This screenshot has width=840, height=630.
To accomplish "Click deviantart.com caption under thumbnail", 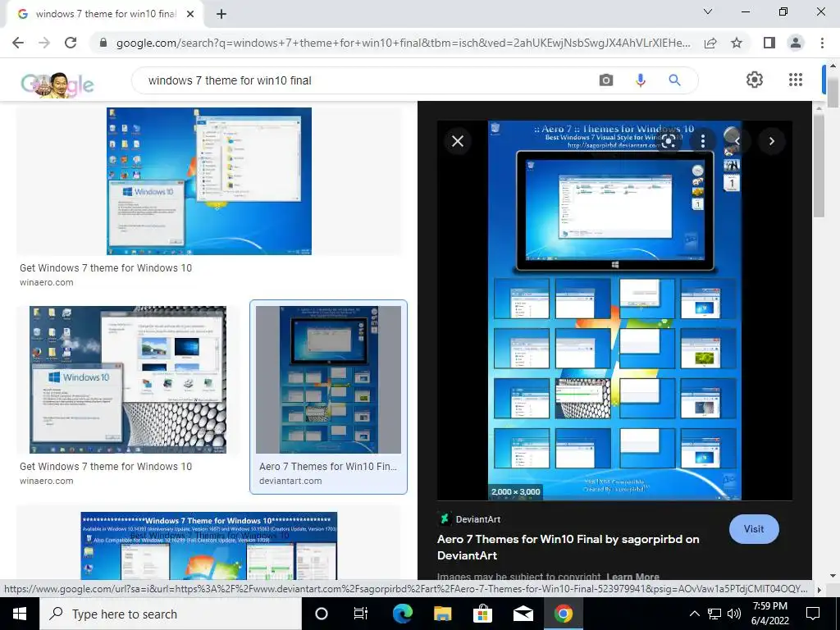I will (290, 481).
